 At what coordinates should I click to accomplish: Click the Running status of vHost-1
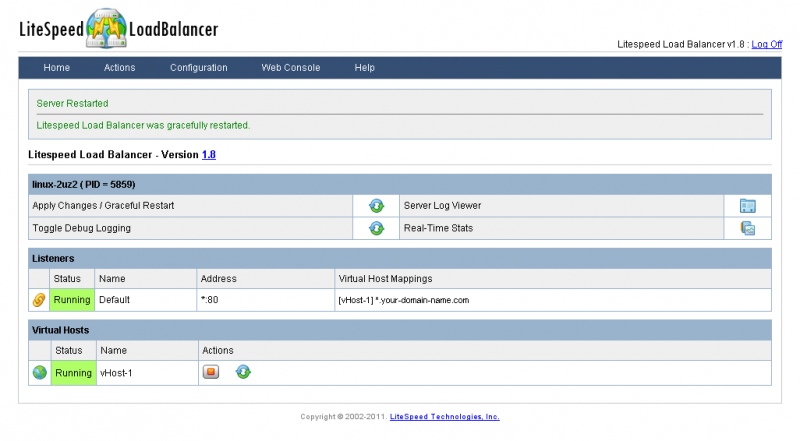coord(73,373)
